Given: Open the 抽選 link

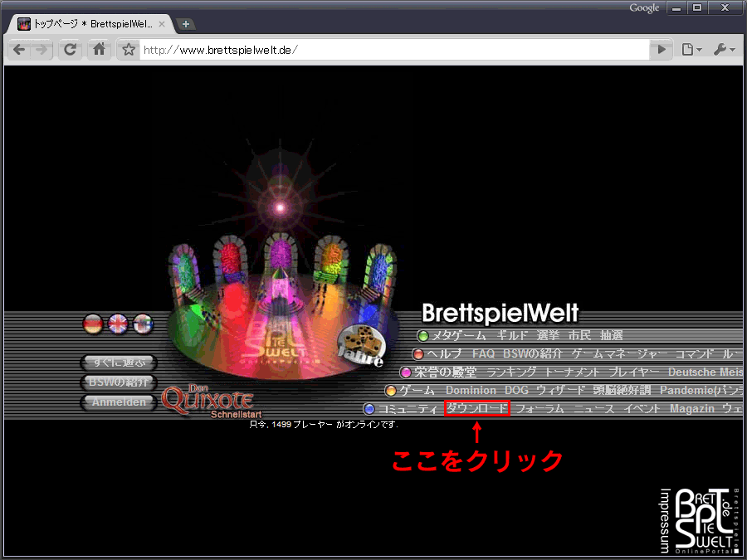Looking at the screenshot, I should tap(611, 336).
